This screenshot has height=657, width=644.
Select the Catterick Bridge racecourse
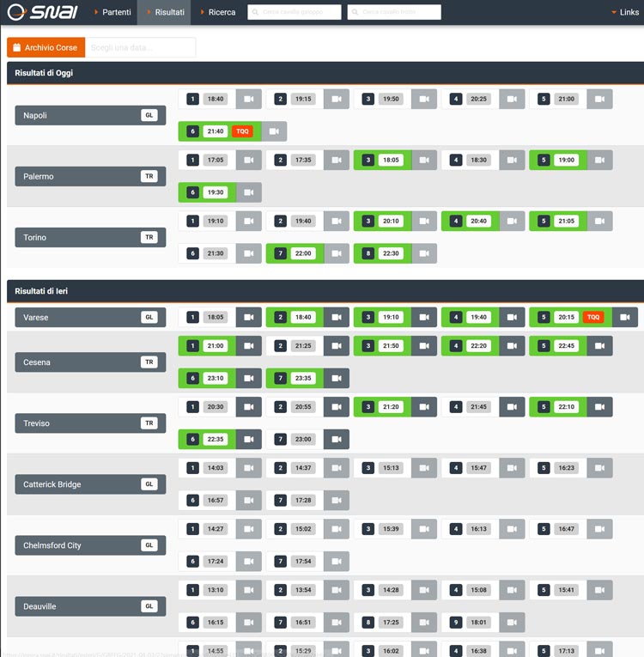coord(90,484)
